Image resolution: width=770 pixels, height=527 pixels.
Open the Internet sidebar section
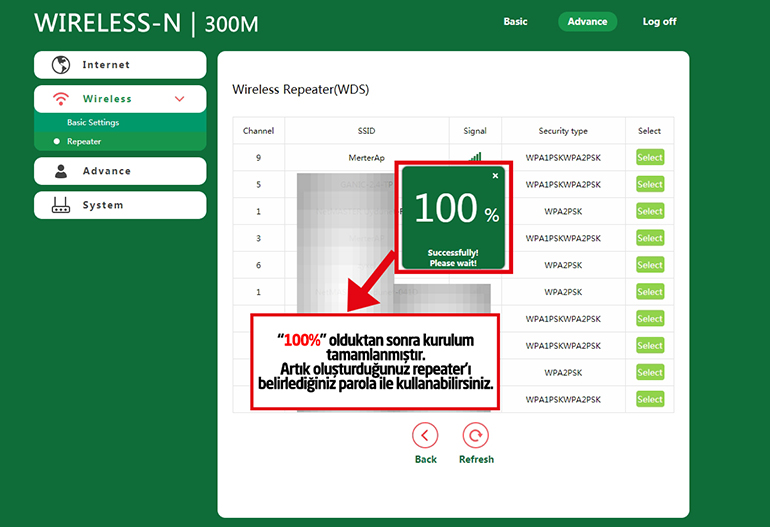tap(120, 65)
